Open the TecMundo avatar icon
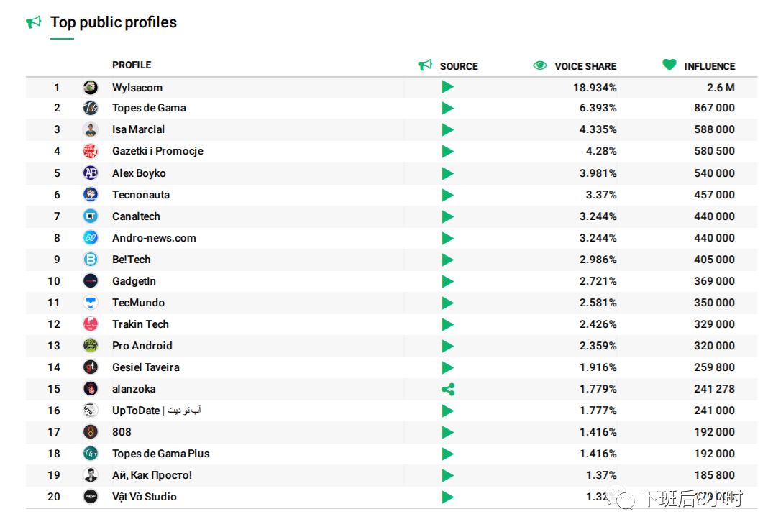This screenshot has width=768, height=532. click(x=91, y=302)
